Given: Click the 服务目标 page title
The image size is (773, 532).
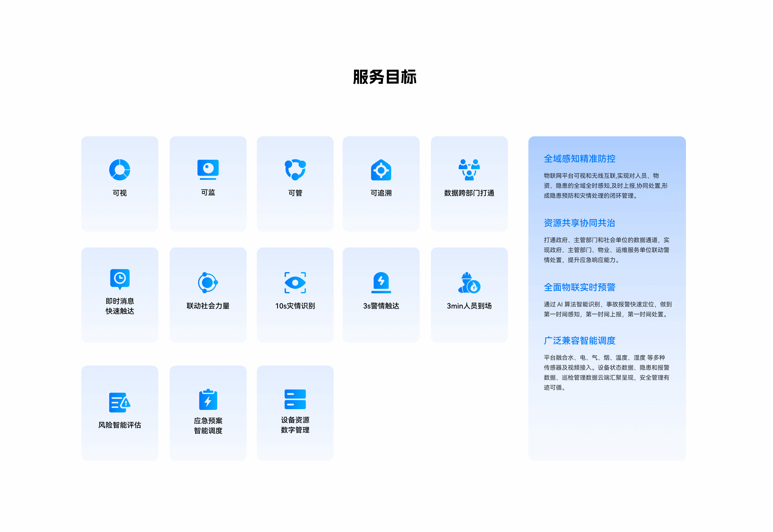Looking at the screenshot, I should click(385, 77).
